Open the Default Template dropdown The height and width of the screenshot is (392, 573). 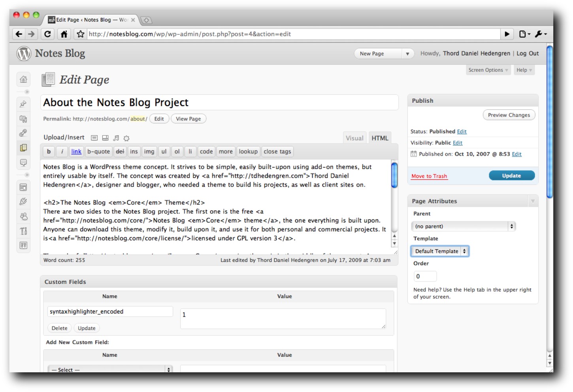point(440,251)
